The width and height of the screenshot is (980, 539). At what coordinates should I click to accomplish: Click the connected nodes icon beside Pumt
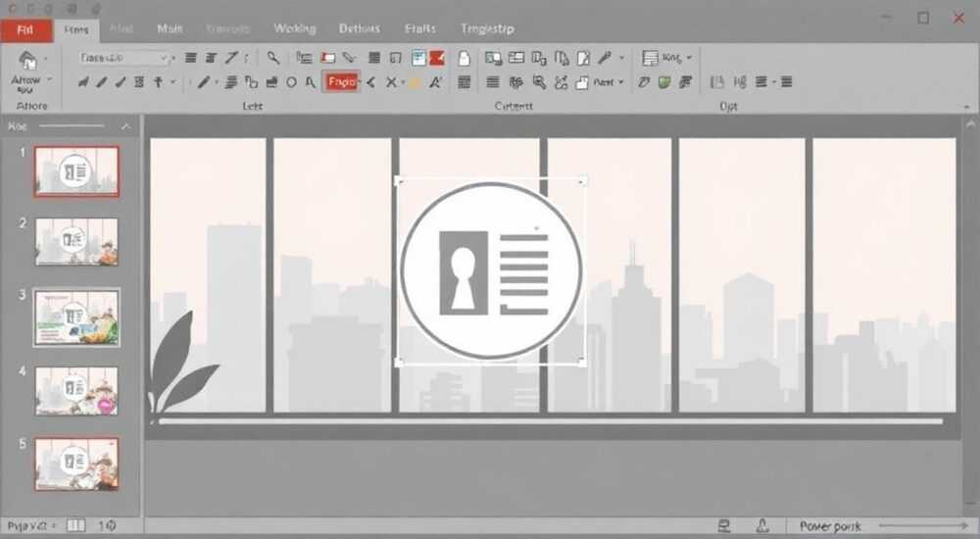561,82
